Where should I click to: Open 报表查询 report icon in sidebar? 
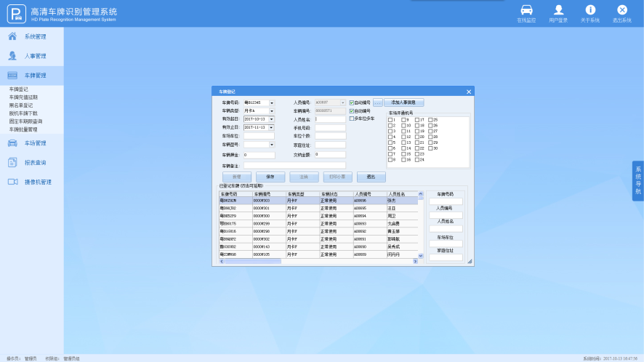(12, 163)
